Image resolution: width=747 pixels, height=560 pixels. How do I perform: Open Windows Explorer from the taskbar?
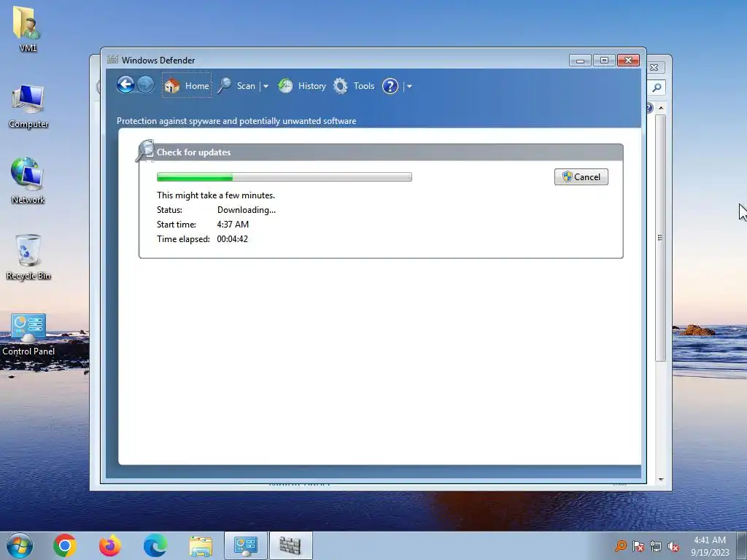click(201, 546)
